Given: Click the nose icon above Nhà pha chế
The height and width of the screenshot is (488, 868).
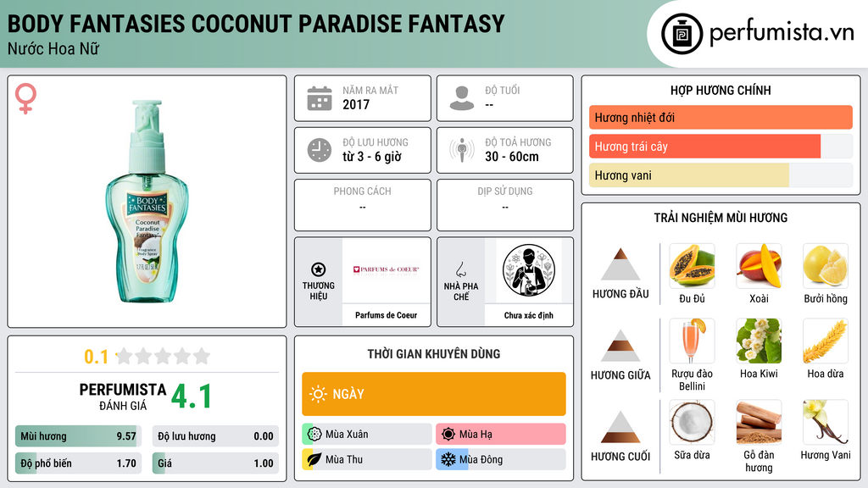Looking at the screenshot, I should [x=460, y=269].
